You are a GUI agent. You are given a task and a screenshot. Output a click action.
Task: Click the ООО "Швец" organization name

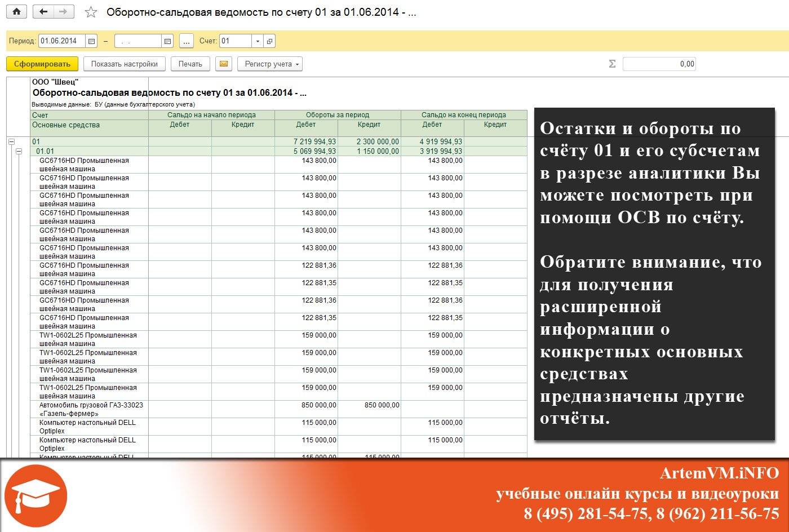tap(55, 82)
